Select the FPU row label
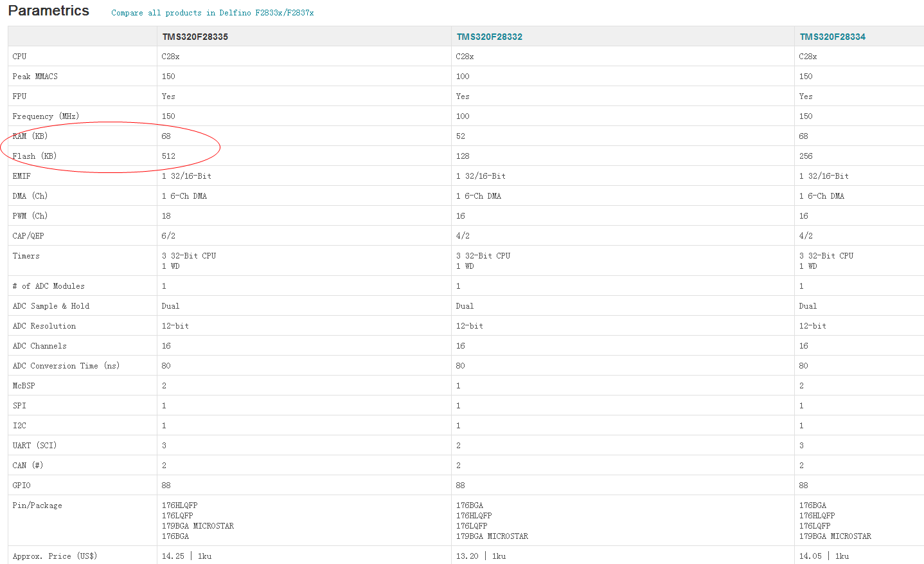This screenshot has width=924, height=564. (19, 96)
